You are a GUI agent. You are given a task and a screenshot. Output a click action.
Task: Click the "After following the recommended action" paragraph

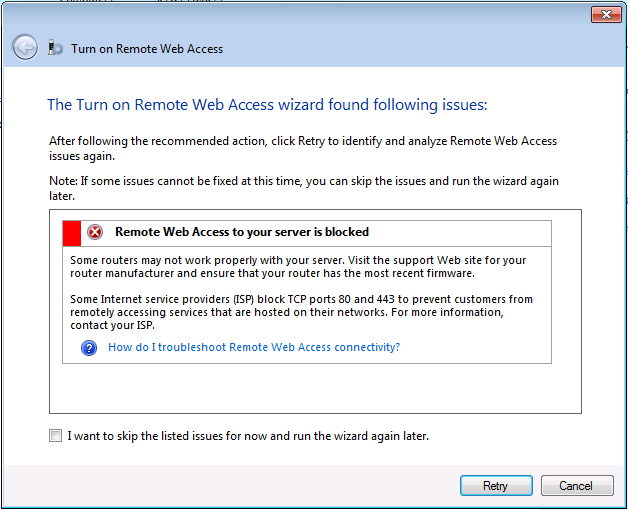(303, 148)
